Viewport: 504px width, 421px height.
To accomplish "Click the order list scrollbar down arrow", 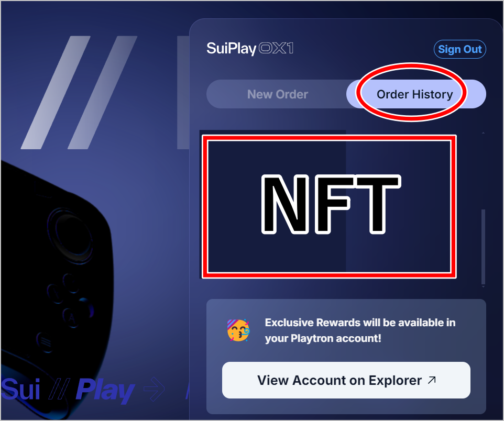I will (483, 286).
